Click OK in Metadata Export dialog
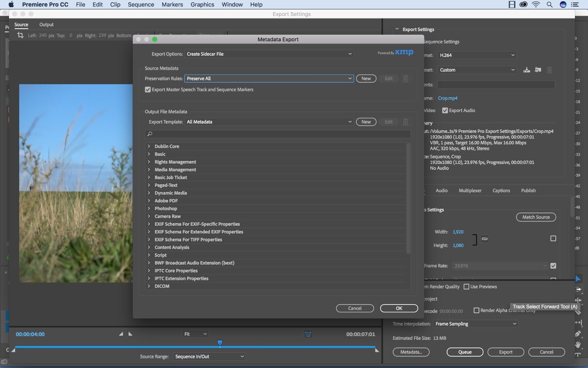Image resolution: width=588 pixels, height=368 pixels. tap(399, 308)
